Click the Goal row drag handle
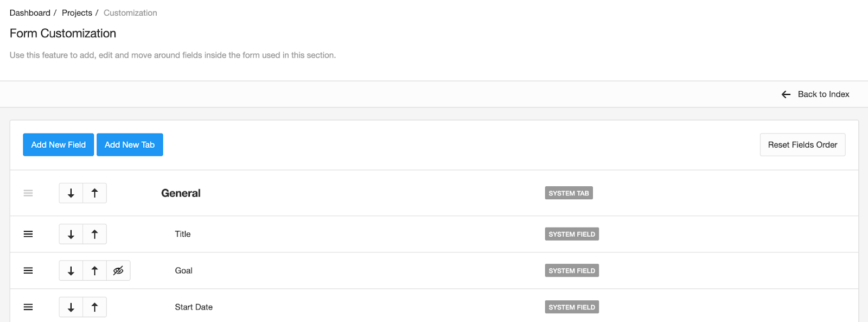 (28, 271)
